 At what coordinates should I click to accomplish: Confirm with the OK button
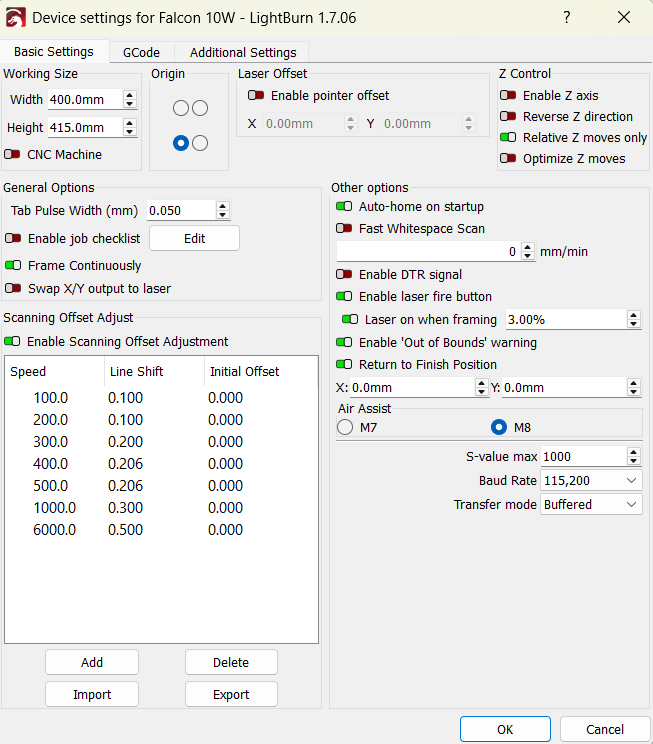point(505,729)
